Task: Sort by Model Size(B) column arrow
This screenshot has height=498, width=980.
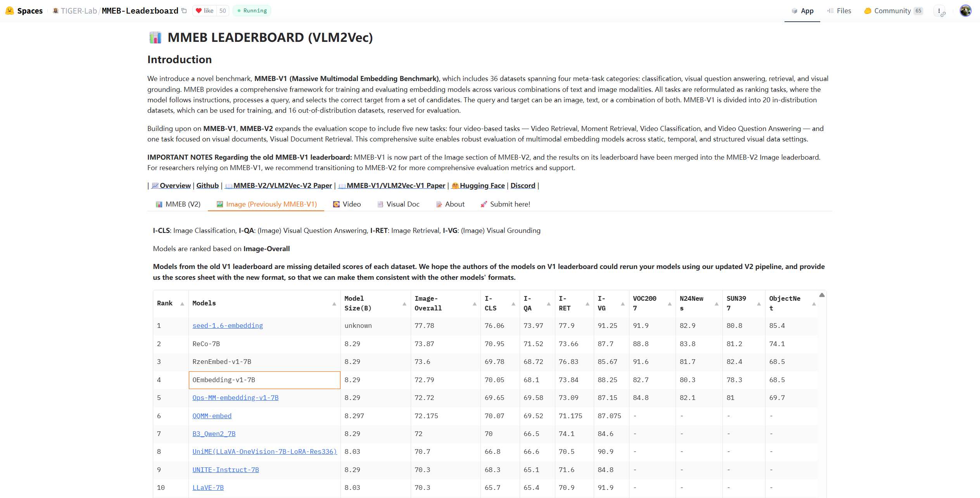Action: coord(404,304)
